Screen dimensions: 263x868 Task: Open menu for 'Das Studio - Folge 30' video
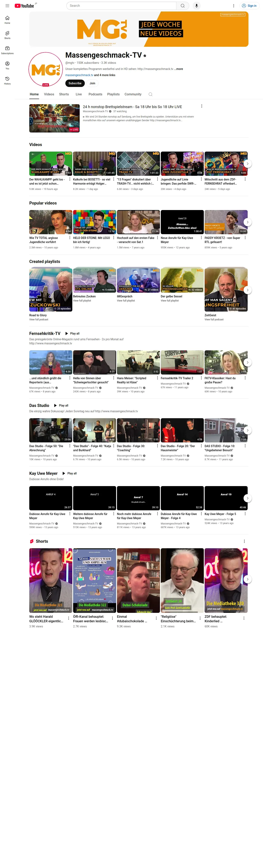[x=157, y=446]
